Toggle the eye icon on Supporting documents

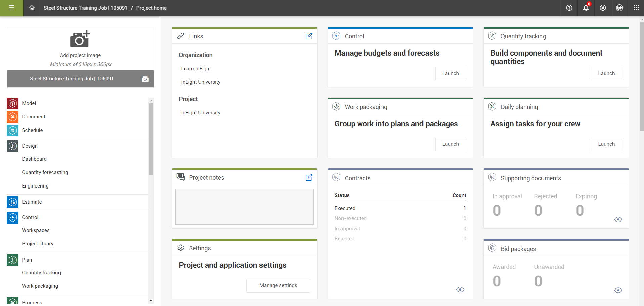point(618,219)
